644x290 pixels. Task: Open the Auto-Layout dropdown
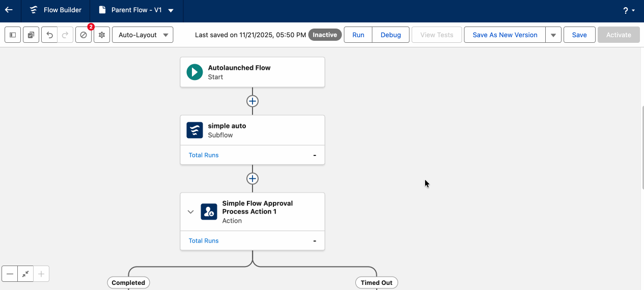point(143,35)
